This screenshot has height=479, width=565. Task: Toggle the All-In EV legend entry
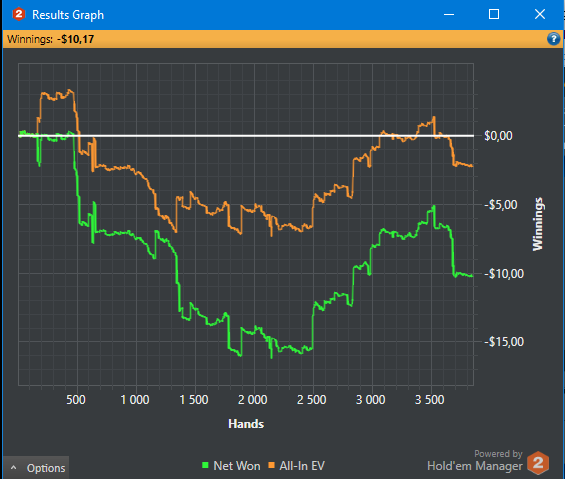(x=297, y=466)
